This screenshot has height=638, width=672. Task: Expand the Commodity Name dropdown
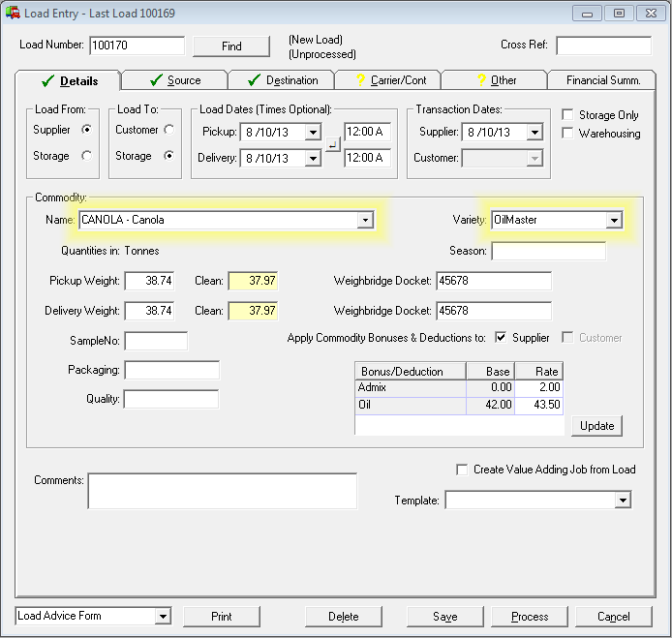coord(364,221)
